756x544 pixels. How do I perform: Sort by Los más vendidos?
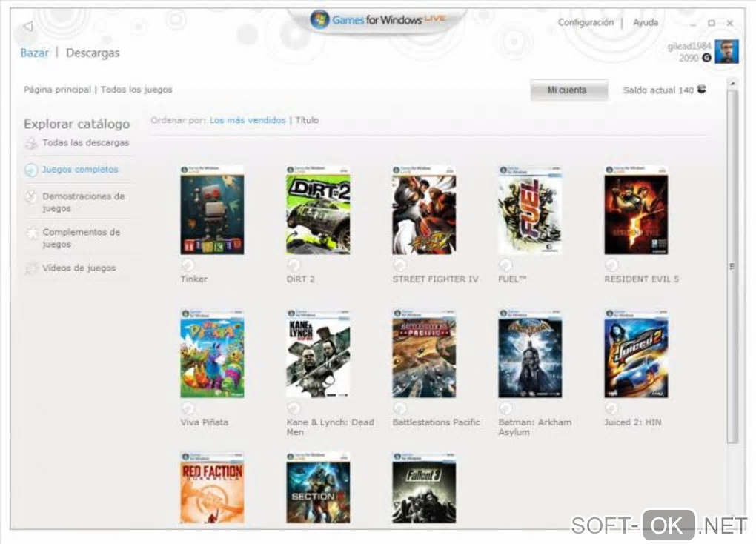(x=248, y=120)
